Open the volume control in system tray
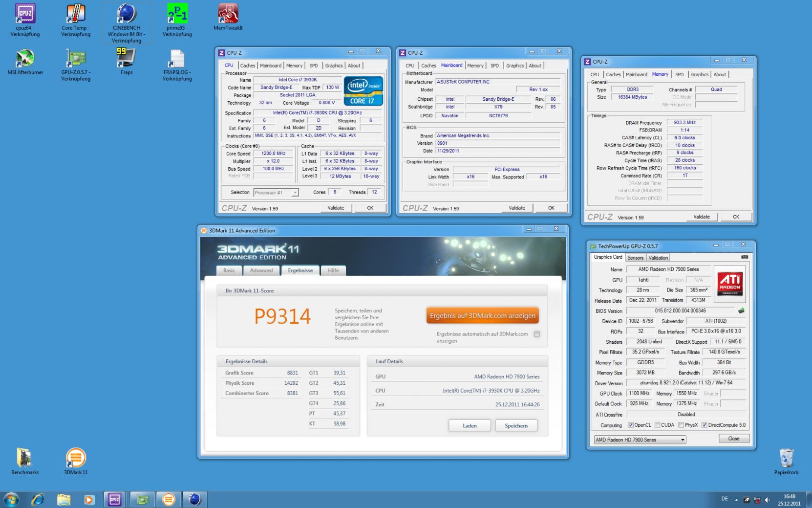This screenshot has width=812, height=508. tap(767, 500)
